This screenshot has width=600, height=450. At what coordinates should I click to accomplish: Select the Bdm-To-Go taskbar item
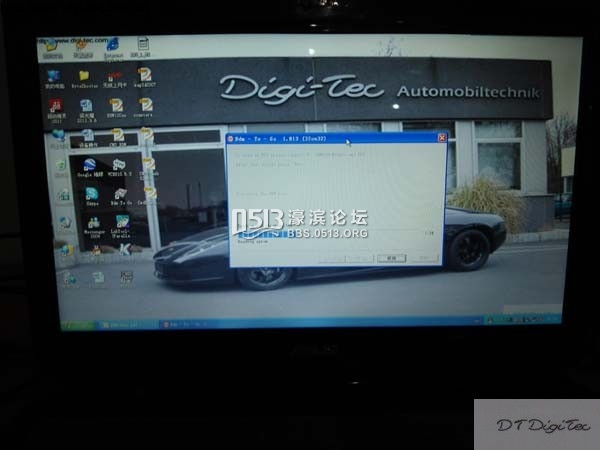pyautogui.click(x=185, y=324)
